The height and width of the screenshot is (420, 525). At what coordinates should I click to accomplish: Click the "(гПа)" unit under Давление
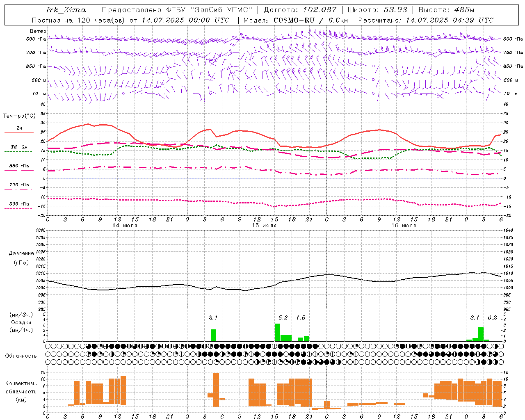(22, 263)
